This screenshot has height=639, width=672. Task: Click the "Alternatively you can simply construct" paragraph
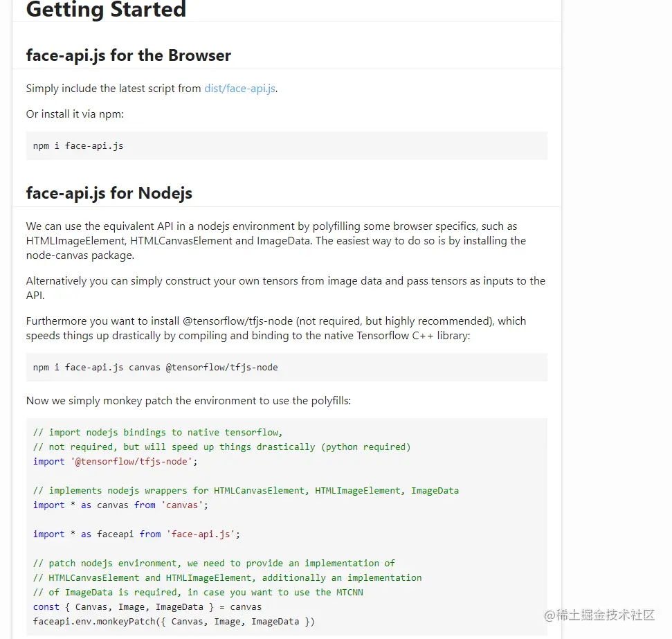[x=285, y=288]
